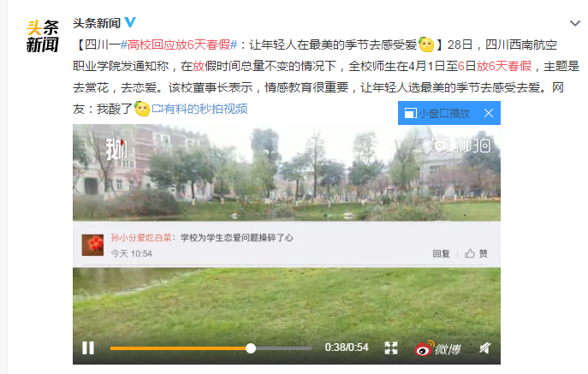Open the 头条新闻 profile avatar
The height and width of the screenshot is (374, 588).
pos(43,36)
